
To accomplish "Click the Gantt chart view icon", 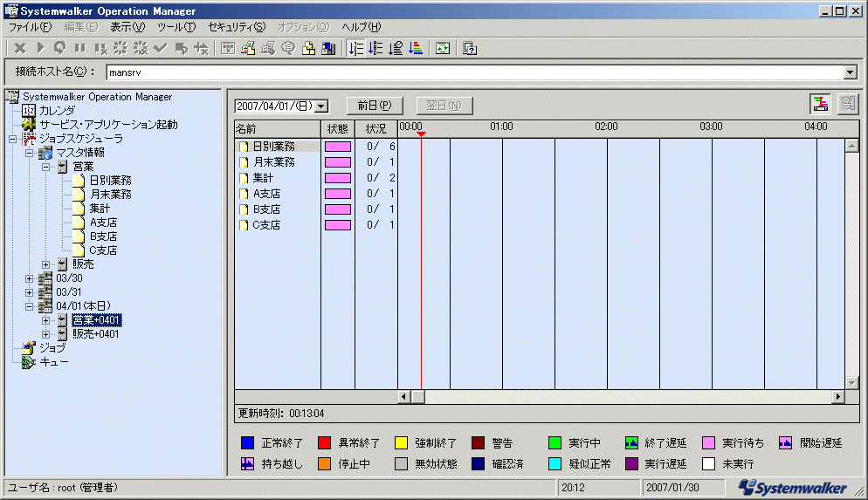I will tap(820, 104).
